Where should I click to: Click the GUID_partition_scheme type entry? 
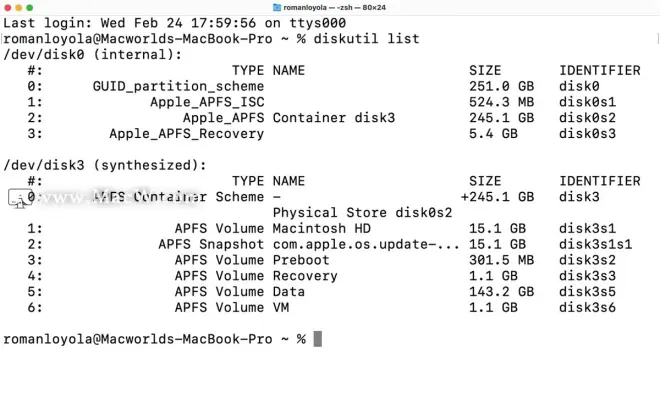tap(178, 86)
